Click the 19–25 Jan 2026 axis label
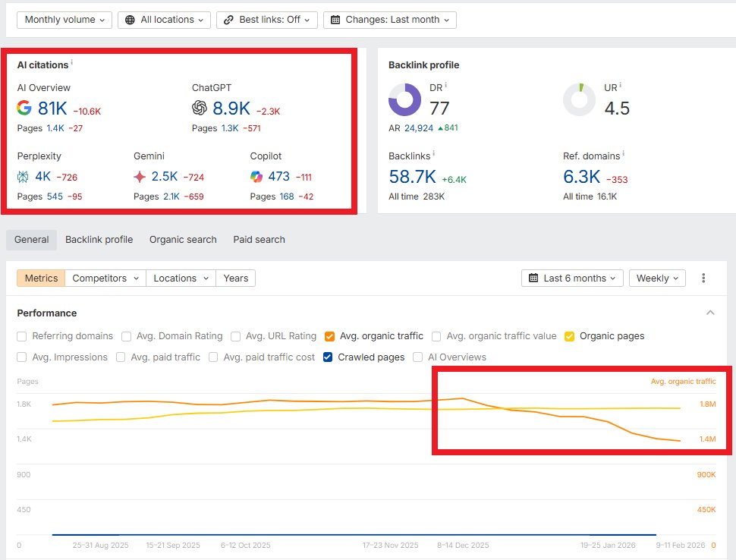This screenshot has width=736, height=560. [608, 545]
